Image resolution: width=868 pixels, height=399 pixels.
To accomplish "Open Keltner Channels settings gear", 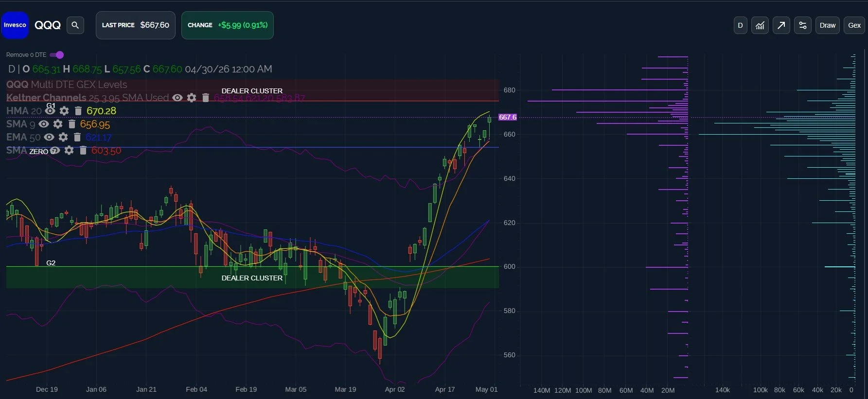I will (192, 98).
